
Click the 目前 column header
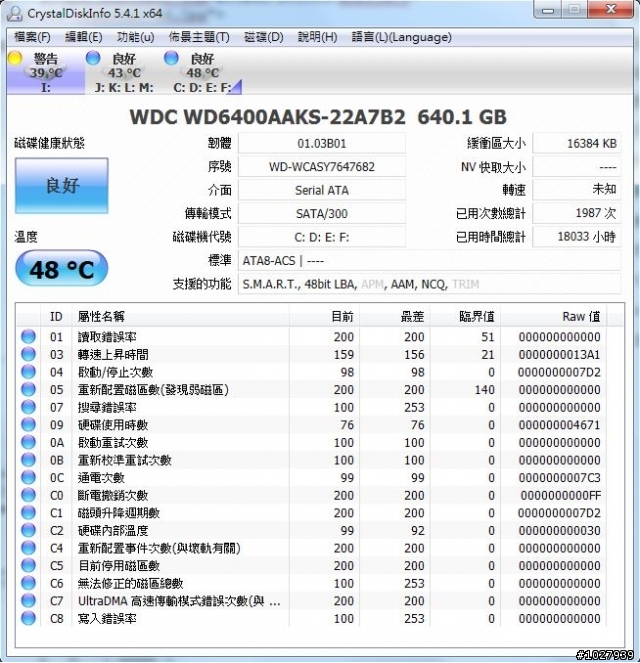pos(325,316)
